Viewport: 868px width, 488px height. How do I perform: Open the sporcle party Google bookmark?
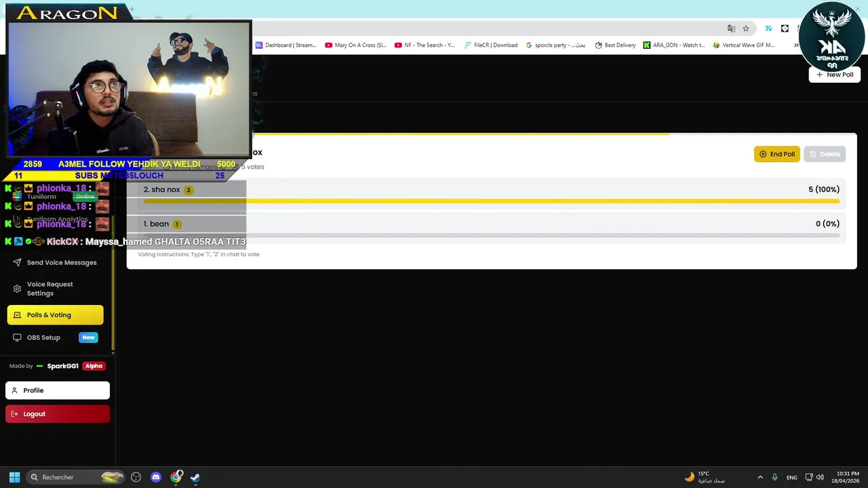[555, 45]
